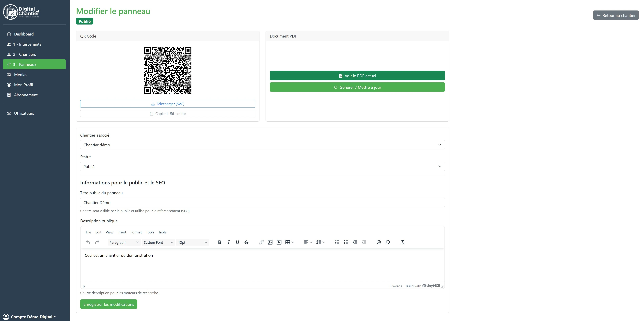The width and height of the screenshot is (644, 321).
Task: Click the insert image icon
Action: 270,242
